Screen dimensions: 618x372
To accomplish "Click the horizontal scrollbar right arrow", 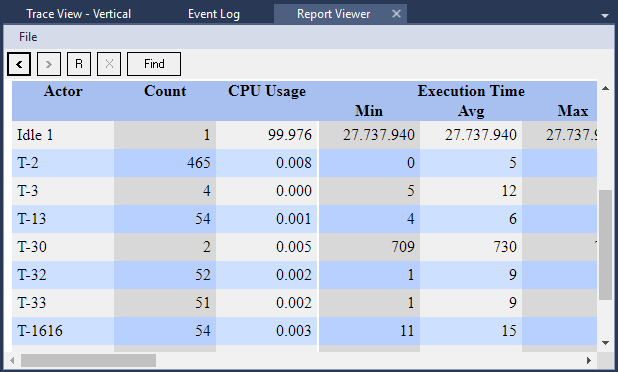I will click(589, 360).
